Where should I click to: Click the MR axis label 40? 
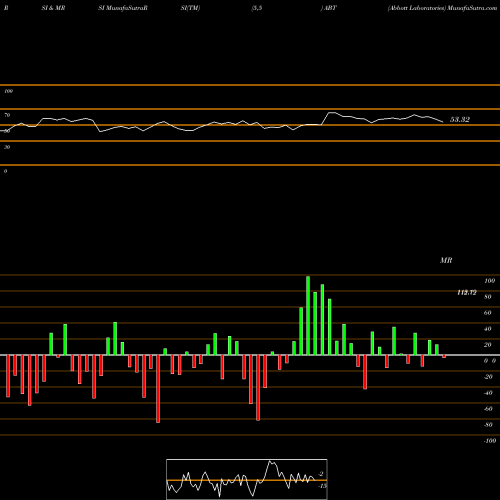coord(487,329)
